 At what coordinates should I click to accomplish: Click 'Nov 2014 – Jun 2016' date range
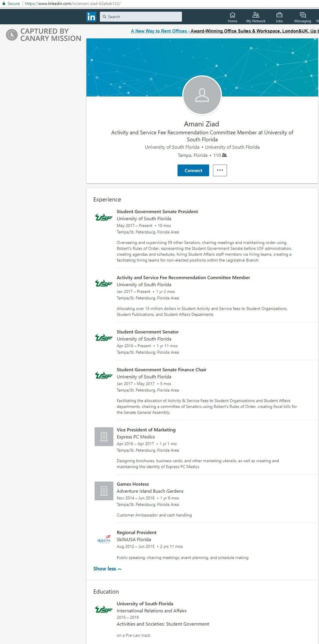[x=136, y=498]
